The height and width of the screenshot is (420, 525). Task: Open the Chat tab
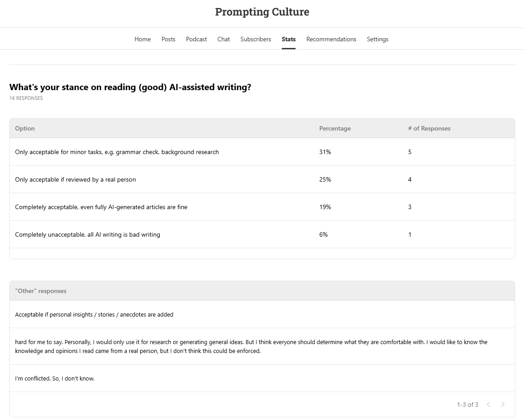pyautogui.click(x=223, y=39)
